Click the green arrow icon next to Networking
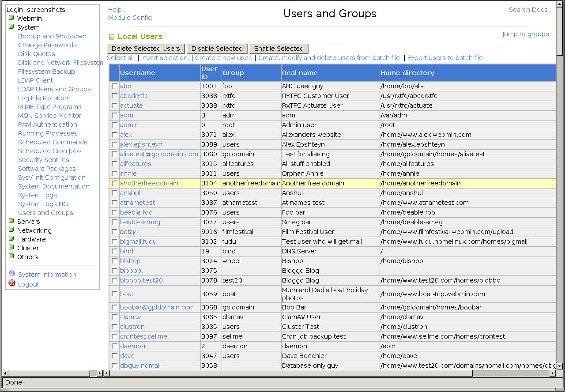The image size is (565, 392). [11, 230]
